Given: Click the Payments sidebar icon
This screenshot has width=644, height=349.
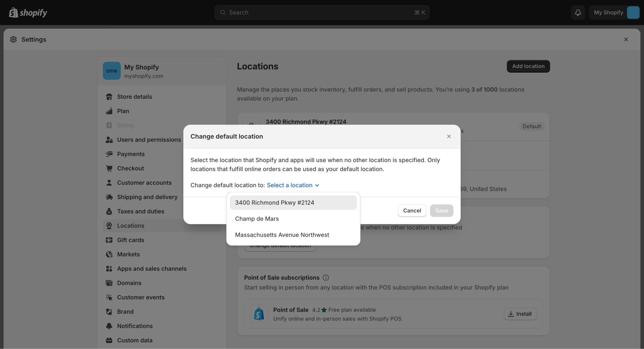Looking at the screenshot, I should 109,154.
